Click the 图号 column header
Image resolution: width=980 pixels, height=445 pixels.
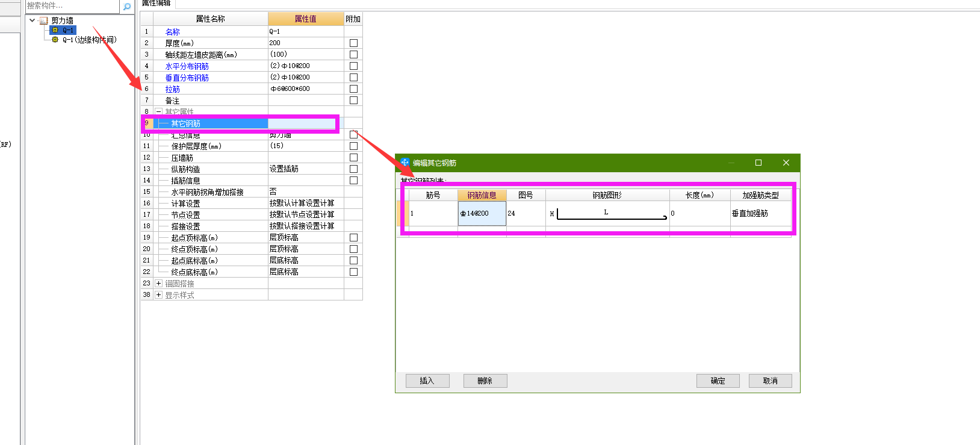526,195
